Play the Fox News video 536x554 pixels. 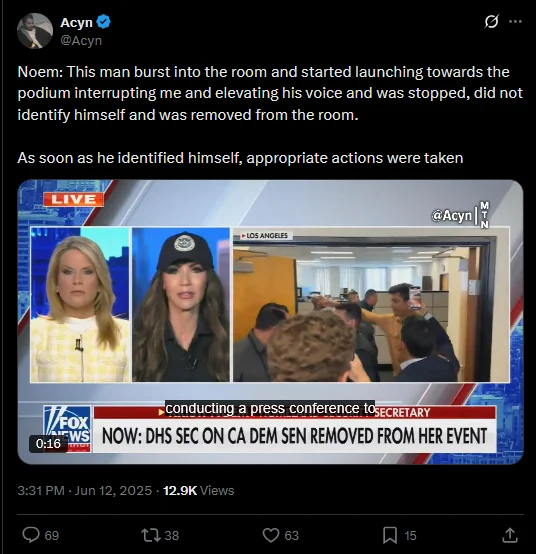pos(270,322)
